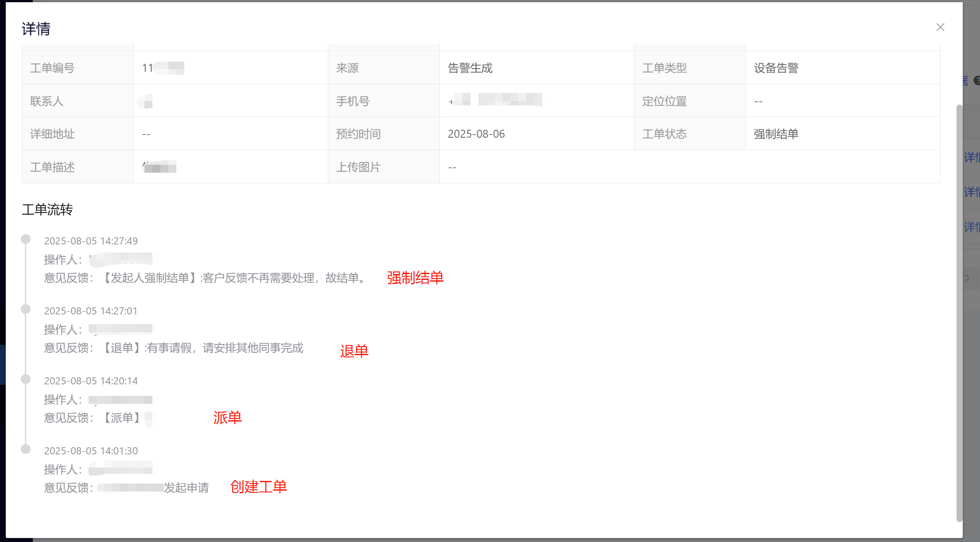Viewport: 980px width, 542px height.
Task: Click the next-page chevron at right edge
Action: 968,278
